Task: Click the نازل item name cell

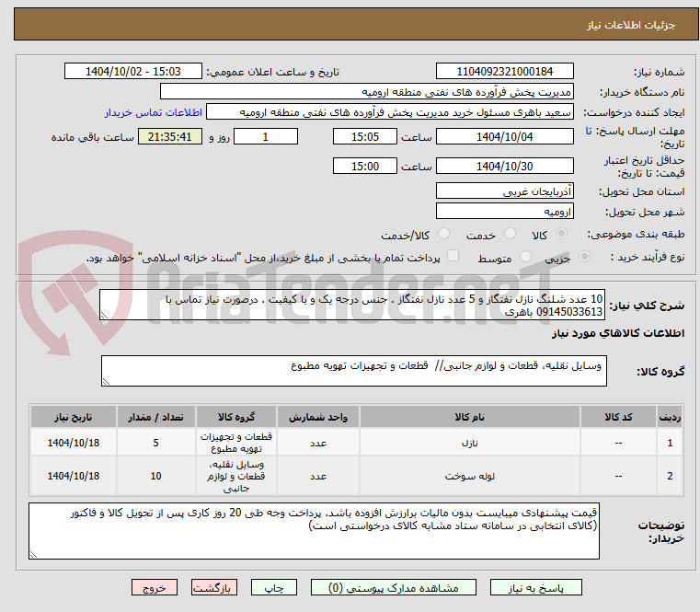Action: (470, 443)
